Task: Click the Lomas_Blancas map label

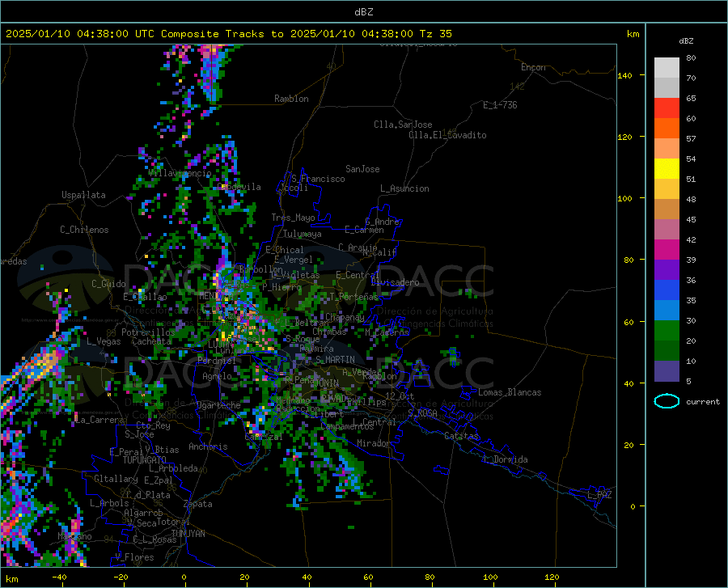Action: (x=510, y=392)
